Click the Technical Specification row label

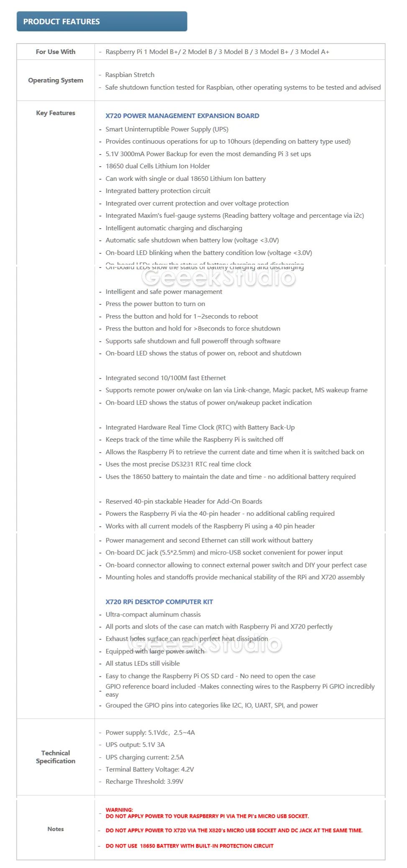pos(56,757)
